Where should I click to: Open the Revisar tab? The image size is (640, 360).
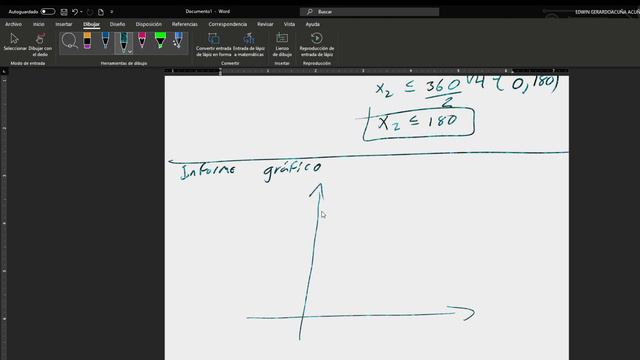point(265,24)
